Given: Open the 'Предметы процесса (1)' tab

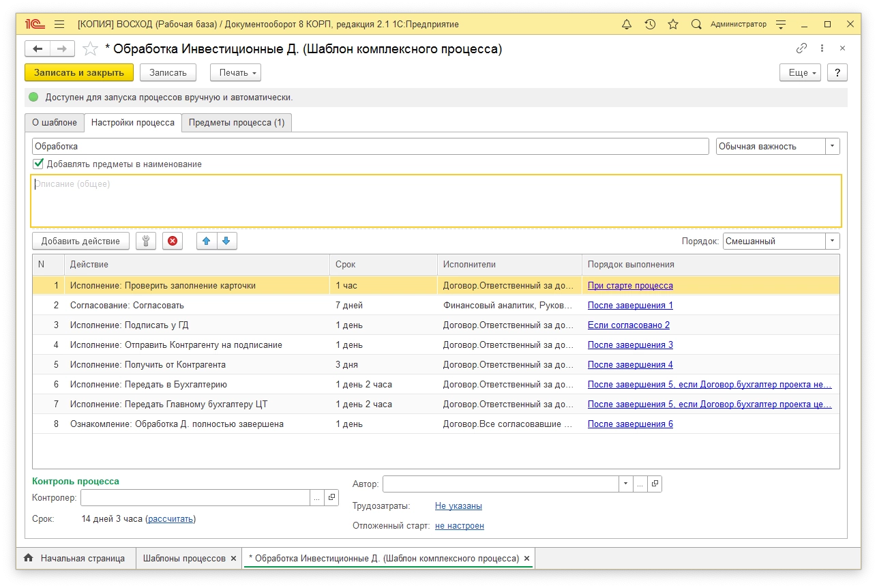Looking at the screenshot, I should (236, 123).
